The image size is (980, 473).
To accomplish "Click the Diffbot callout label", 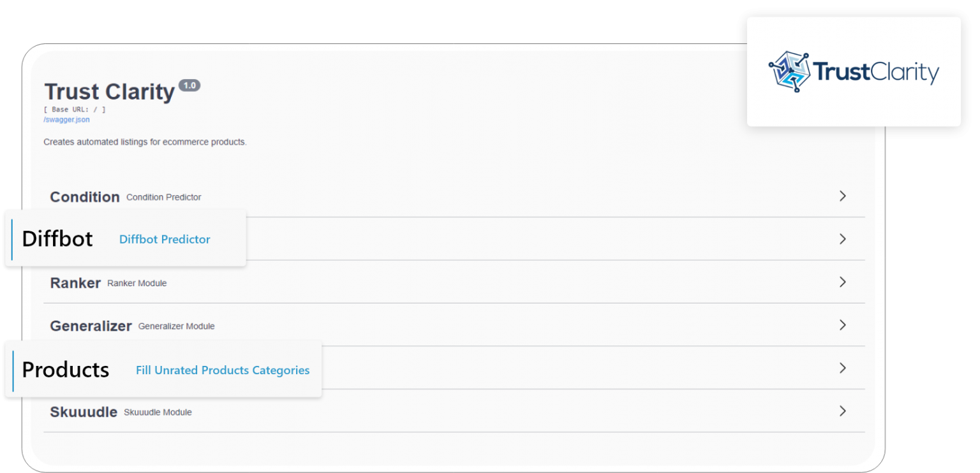I will [57, 238].
